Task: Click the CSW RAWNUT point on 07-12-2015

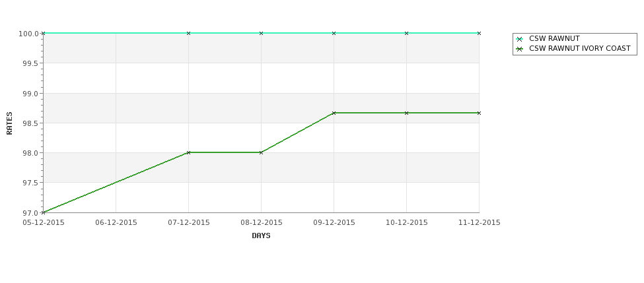Action: 188,33
